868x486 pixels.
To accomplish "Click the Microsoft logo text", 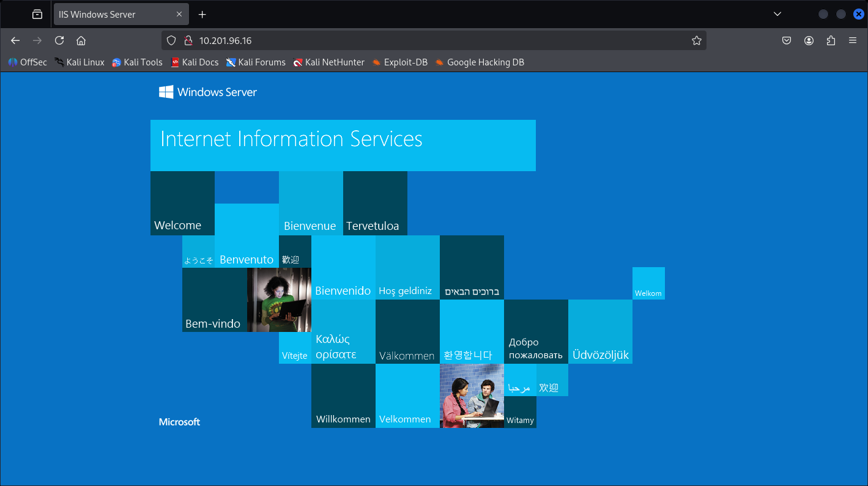I will coord(179,422).
